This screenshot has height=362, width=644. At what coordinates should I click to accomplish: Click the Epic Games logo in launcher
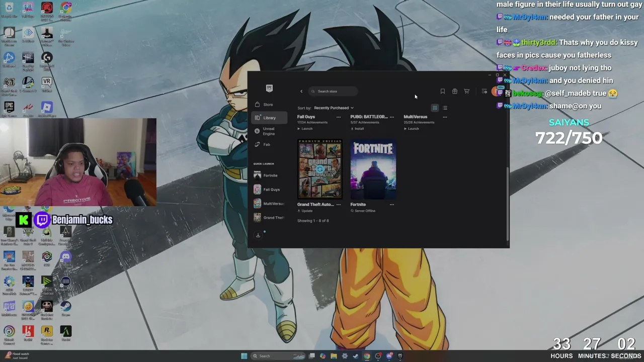269,88
